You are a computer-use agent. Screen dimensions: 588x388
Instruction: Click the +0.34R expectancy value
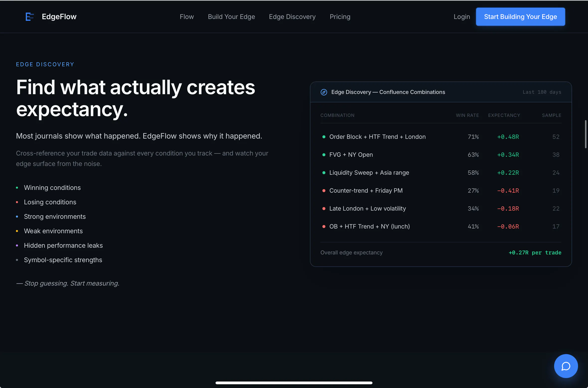(x=508, y=155)
